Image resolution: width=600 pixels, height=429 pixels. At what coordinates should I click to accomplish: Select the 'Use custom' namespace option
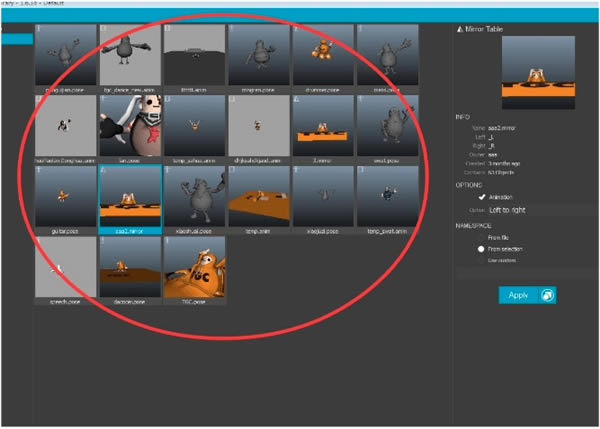483,259
